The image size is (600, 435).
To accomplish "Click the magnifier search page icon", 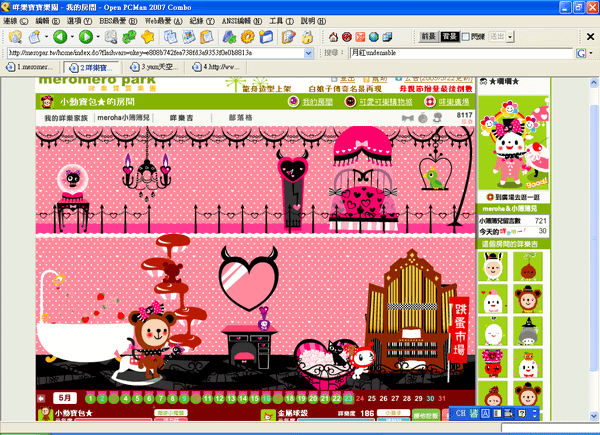I will 111,37.
